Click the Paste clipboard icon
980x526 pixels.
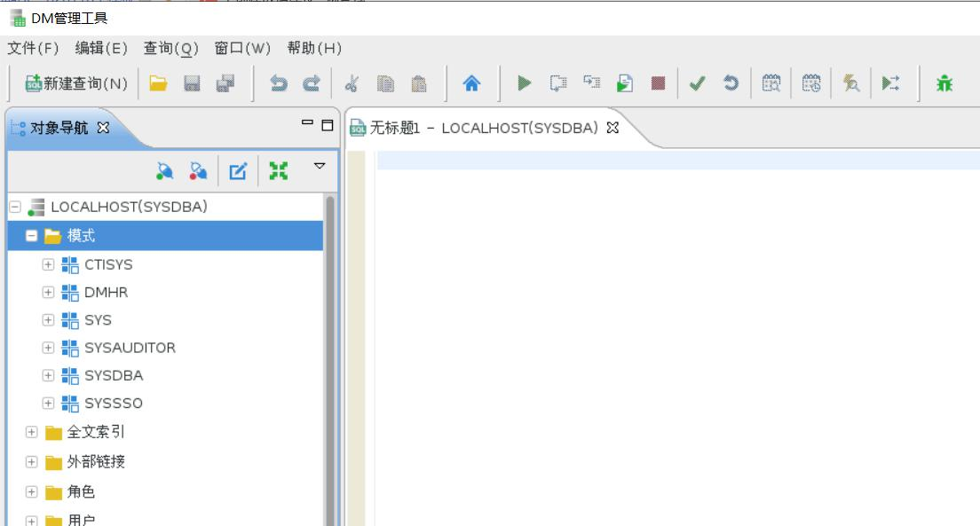[x=419, y=83]
